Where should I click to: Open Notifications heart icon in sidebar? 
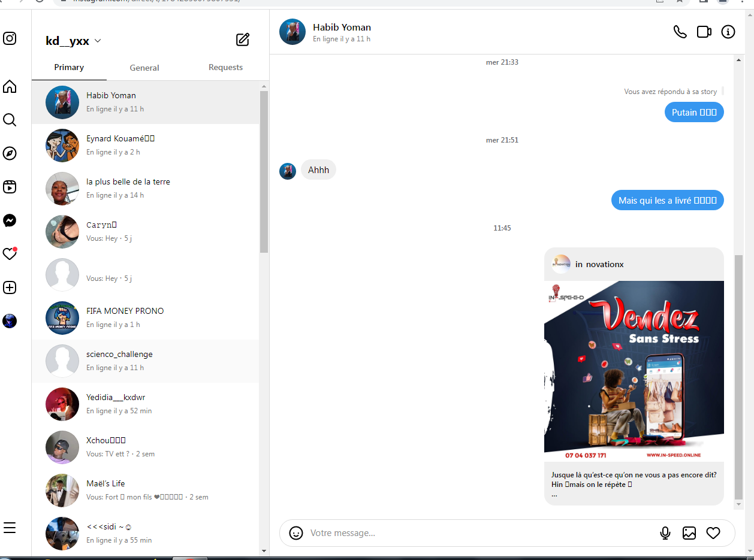(x=10, y=254)
